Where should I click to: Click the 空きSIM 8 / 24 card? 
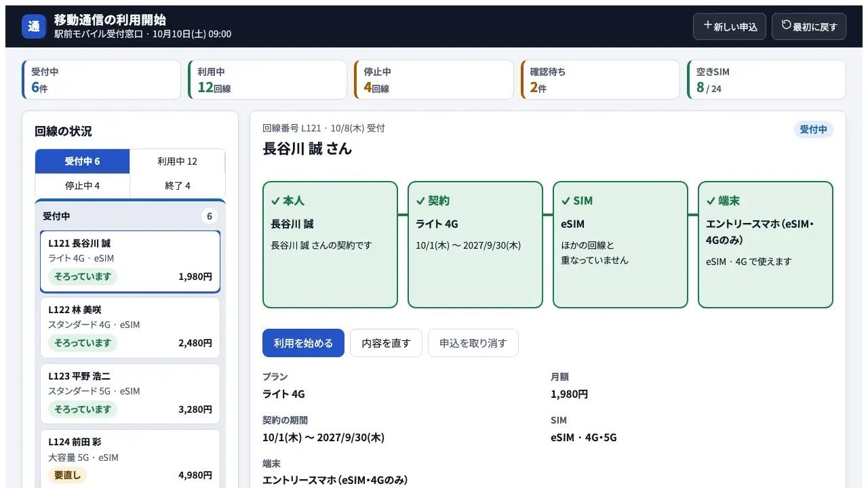pos(766,79)
